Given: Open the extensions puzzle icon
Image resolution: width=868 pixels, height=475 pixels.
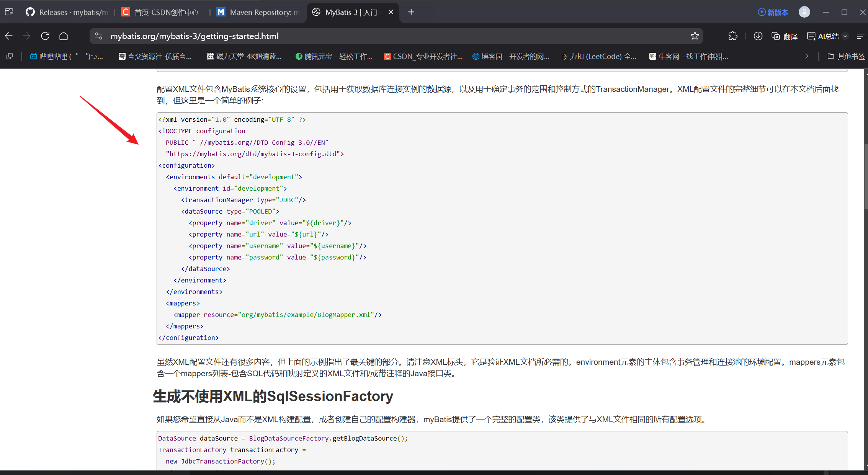Looking at the screenshot, I should 732,36.
